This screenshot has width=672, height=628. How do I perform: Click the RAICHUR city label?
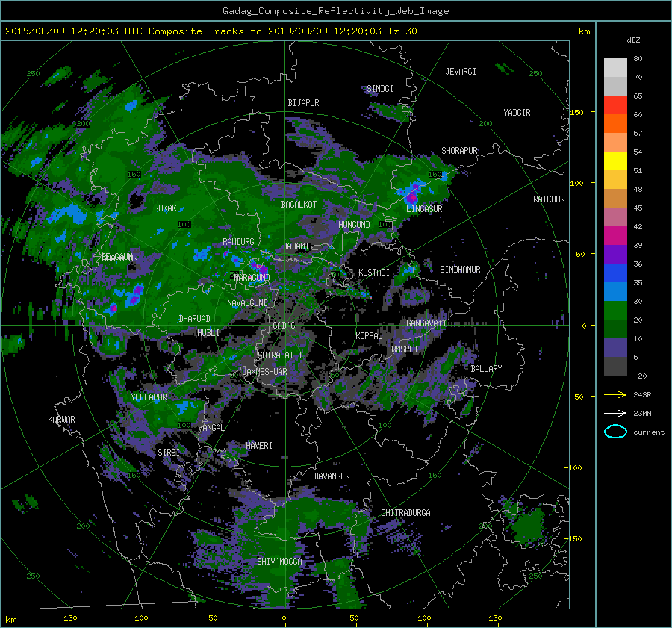coord(549,199)
